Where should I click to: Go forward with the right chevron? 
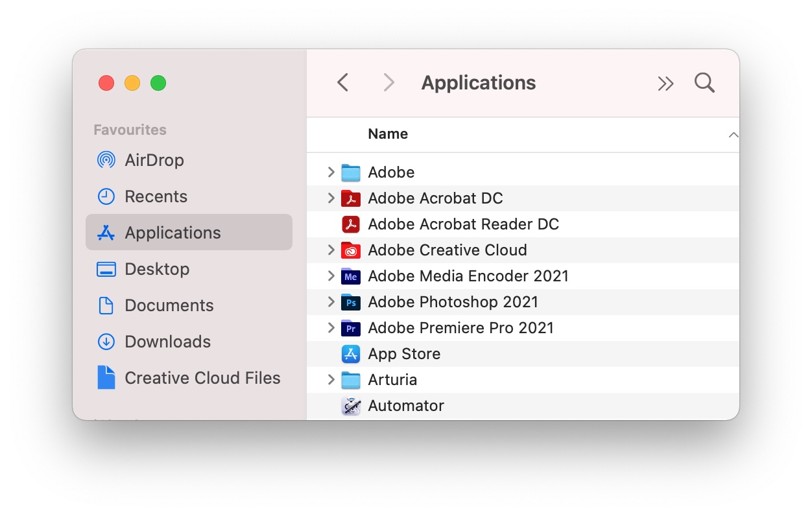[x=388, y=83]
